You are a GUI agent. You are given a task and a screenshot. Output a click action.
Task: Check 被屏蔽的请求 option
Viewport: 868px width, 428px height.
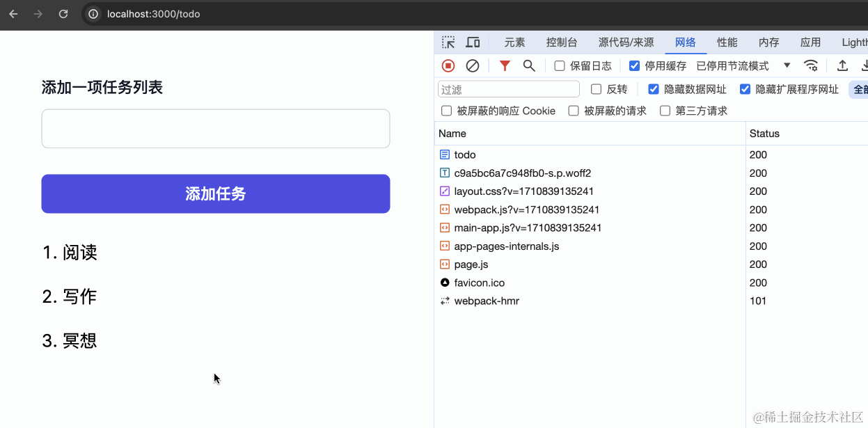click(574, 111)
